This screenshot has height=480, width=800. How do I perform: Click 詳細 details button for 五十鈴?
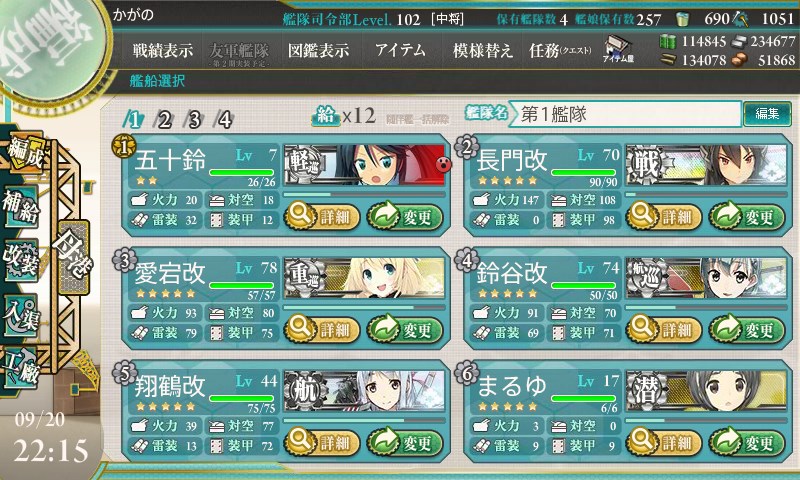[322, 217]
